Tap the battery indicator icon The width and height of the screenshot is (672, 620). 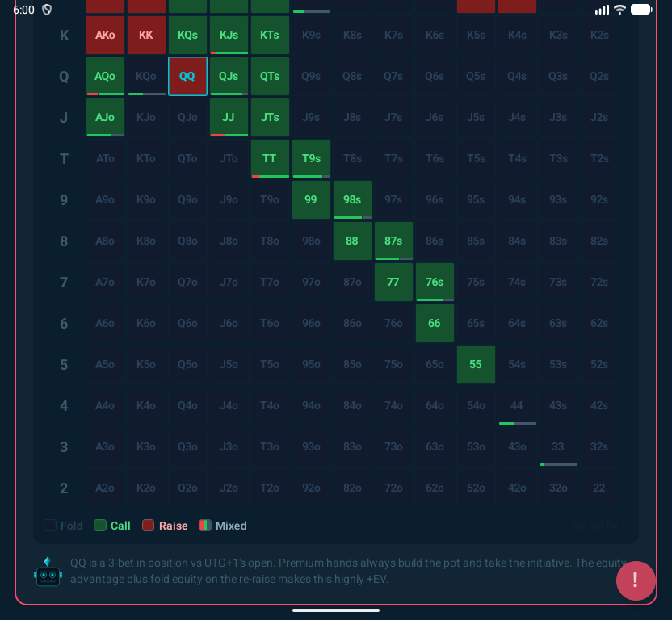click(x=641, y=10)
